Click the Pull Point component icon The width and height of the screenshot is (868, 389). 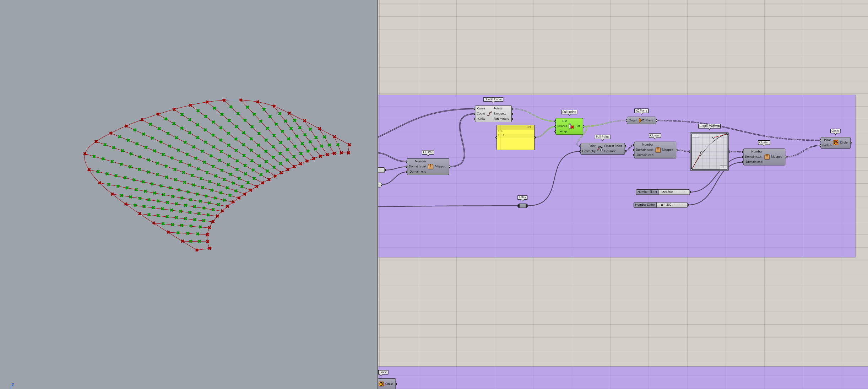600,148
